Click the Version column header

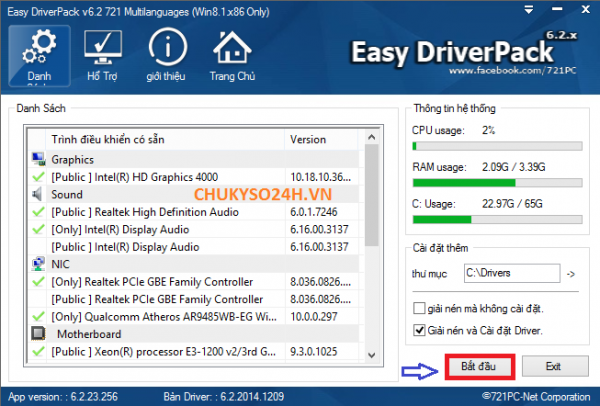tap(321, 139)
